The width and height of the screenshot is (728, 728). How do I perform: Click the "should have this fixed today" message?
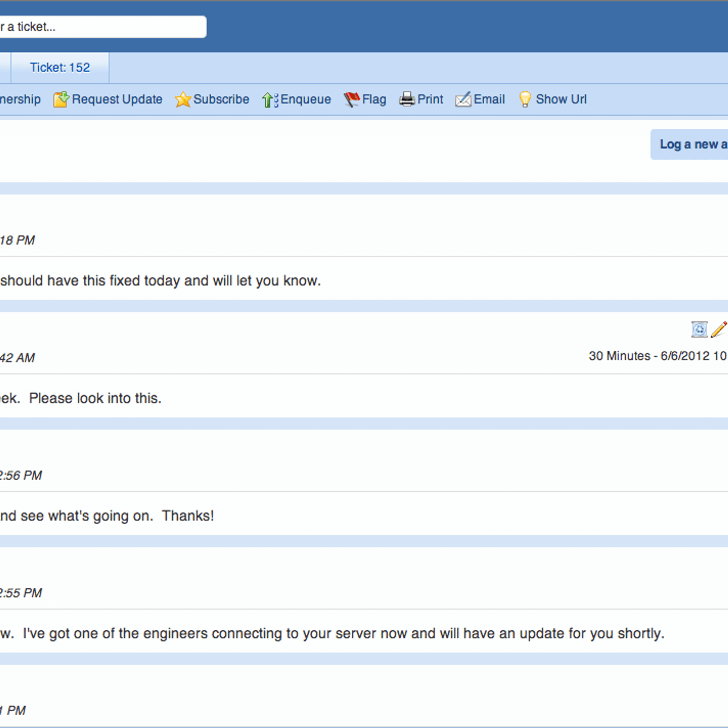pos(161,281)
